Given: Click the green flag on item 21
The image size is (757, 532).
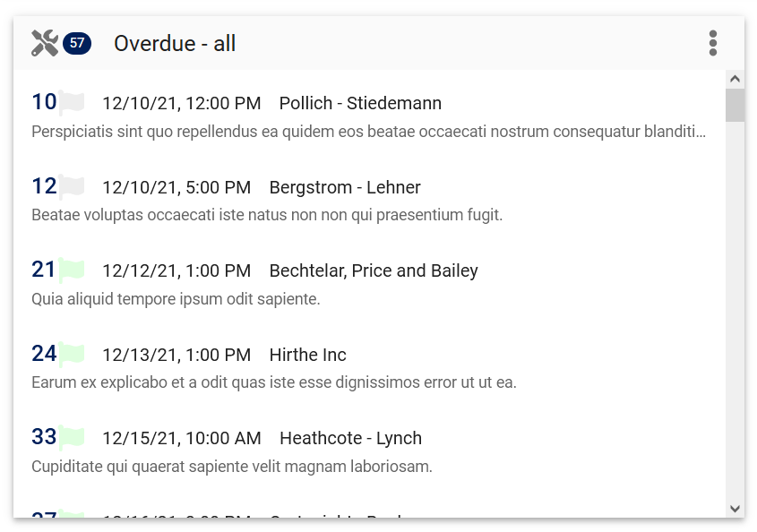Looking at the screenshot, I should pos(72,270).
